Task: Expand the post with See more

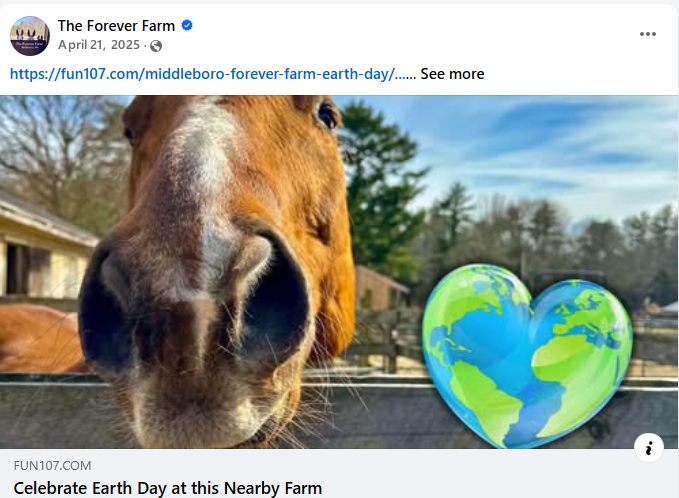Action: (452, 74)
